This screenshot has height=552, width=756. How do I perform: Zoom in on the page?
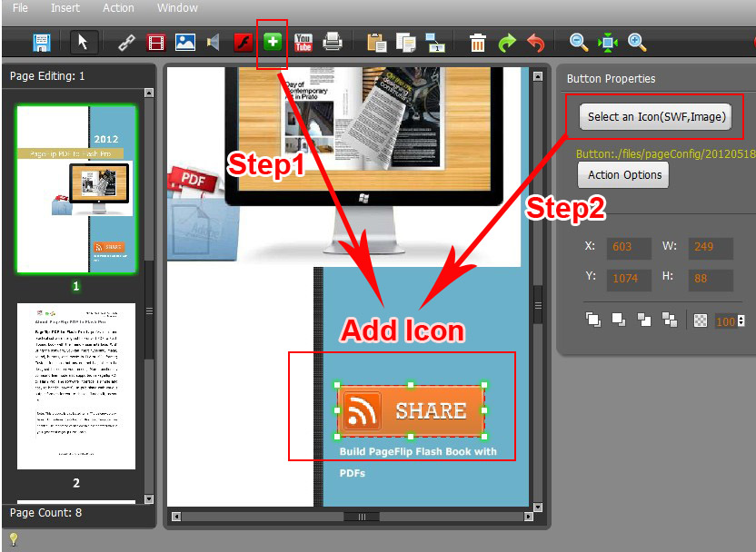[637, 42]
